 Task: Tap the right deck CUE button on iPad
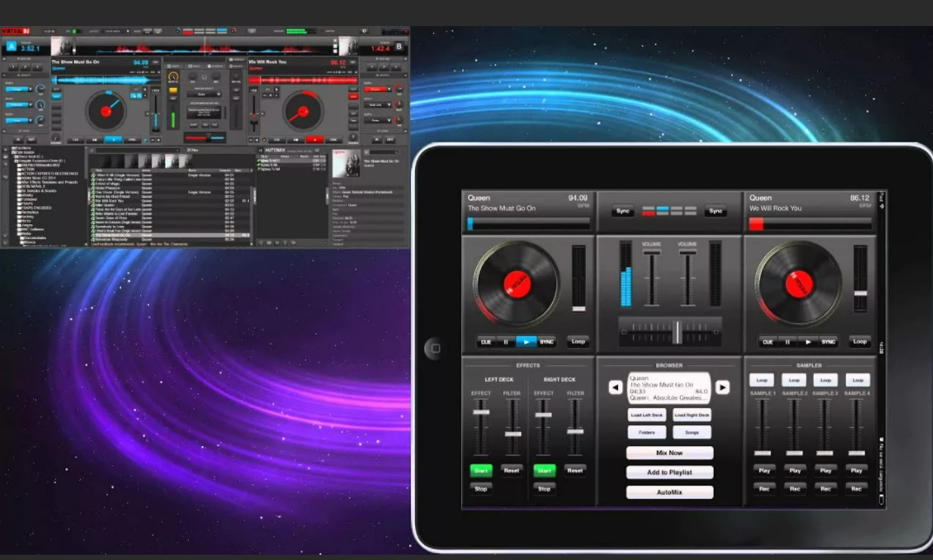[768, 342]
